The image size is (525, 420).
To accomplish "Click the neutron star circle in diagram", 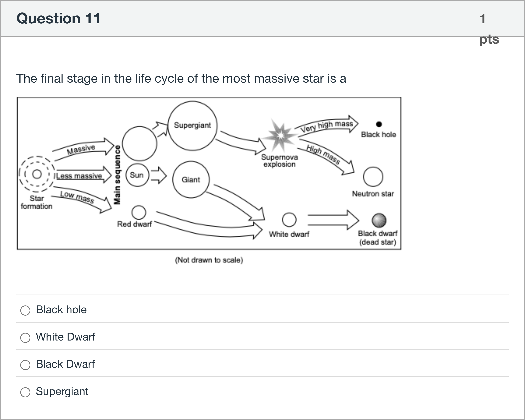I will click(373, 177).
